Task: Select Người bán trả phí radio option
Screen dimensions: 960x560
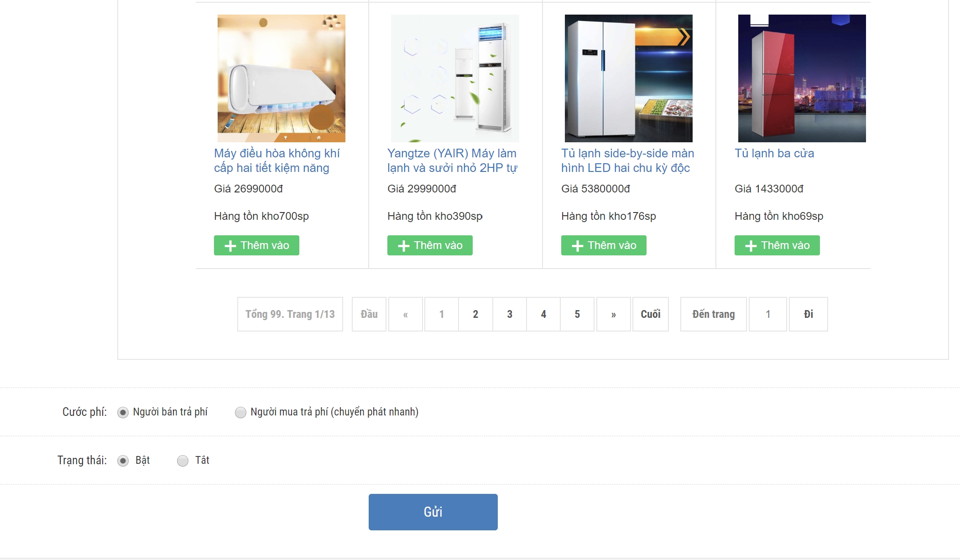Action: point(123,413)
